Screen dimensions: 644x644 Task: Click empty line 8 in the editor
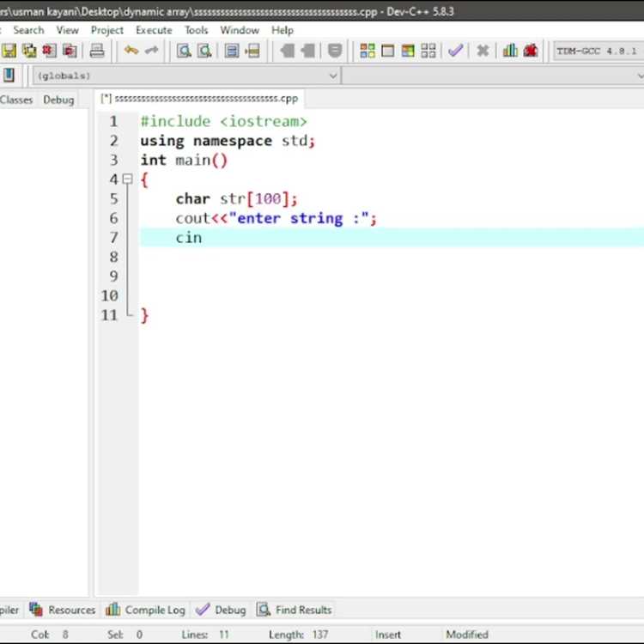(392, 257)
